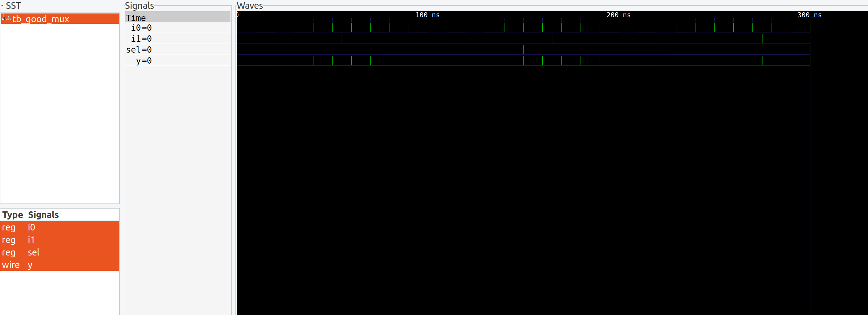
Task: Select the reg sel row
Action: coord(34,252)
